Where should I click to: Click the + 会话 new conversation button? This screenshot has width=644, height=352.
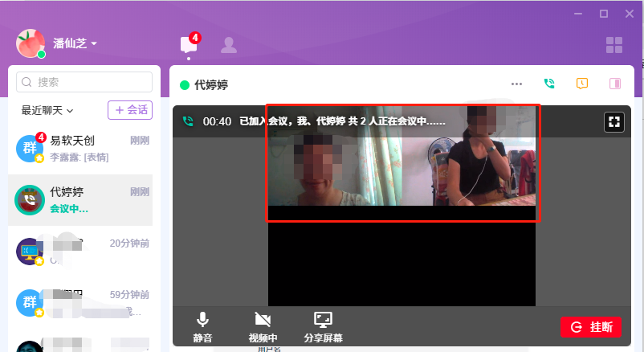(x=130, y=109)
